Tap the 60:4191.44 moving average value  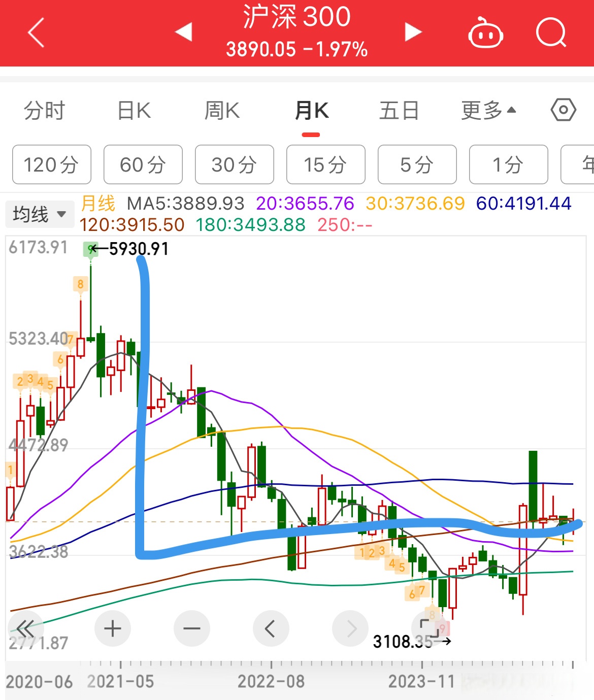pos(524,204)
